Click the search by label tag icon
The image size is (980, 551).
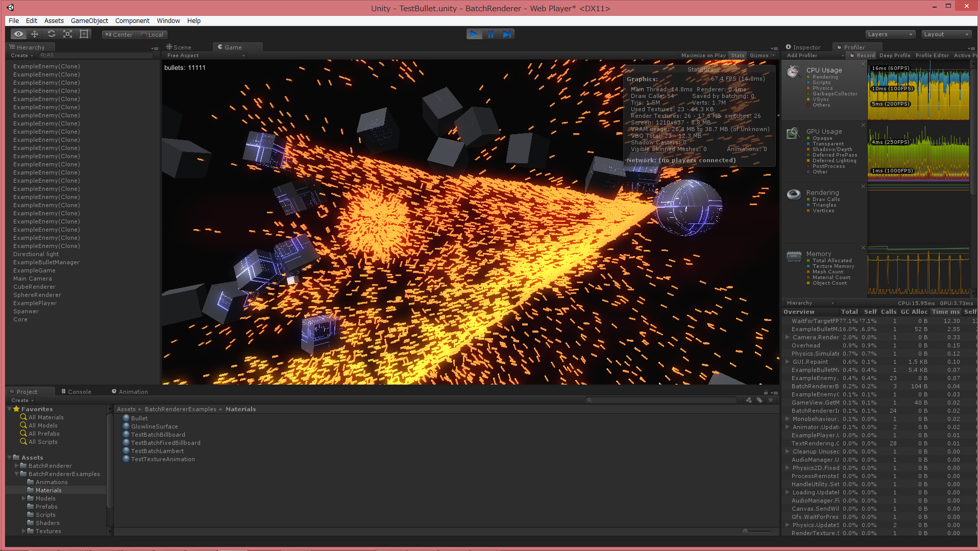pos(759,400)
